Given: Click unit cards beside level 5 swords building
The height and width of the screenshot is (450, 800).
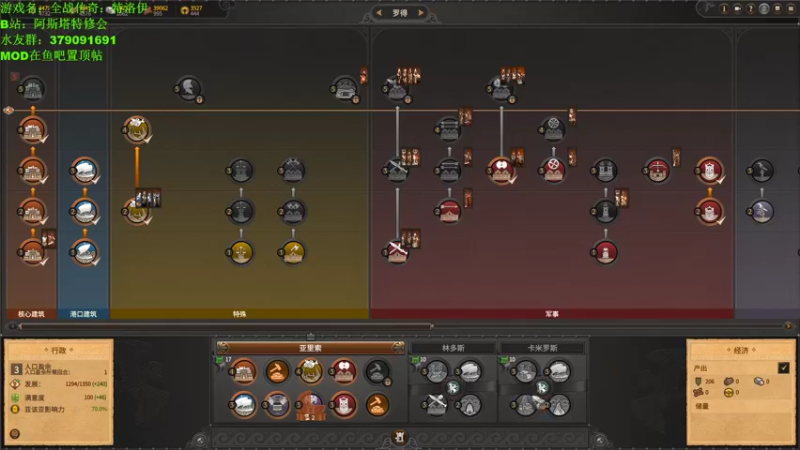Looking at the screenshot, I should coord(409,76).
